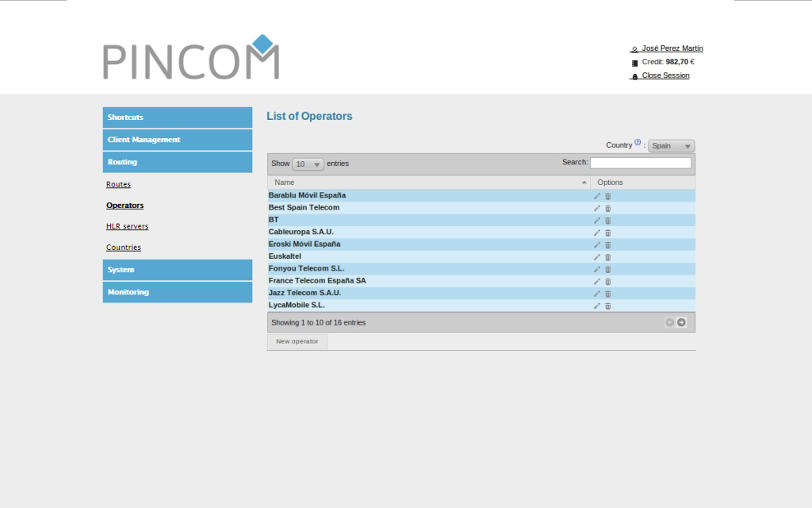The width and height of the screenshot is (812, 508).
Task: Select the Jazz Telecom S.A.U. row name
Action: [x=304, y=293]
